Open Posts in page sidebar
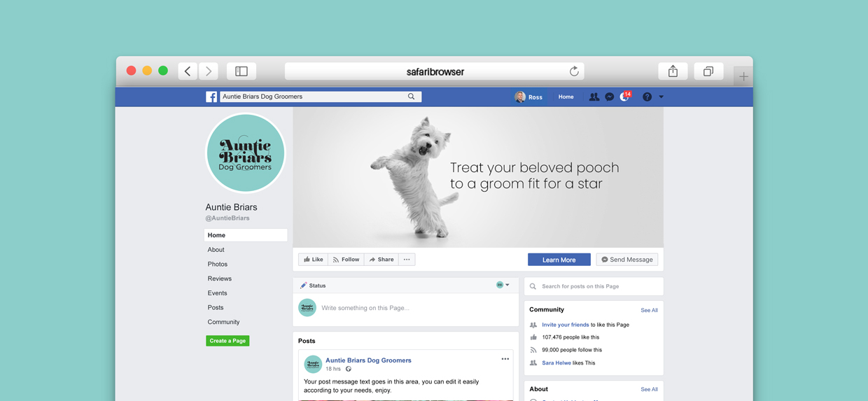Viewport: 868px width, 401px height. click(216, 308)
